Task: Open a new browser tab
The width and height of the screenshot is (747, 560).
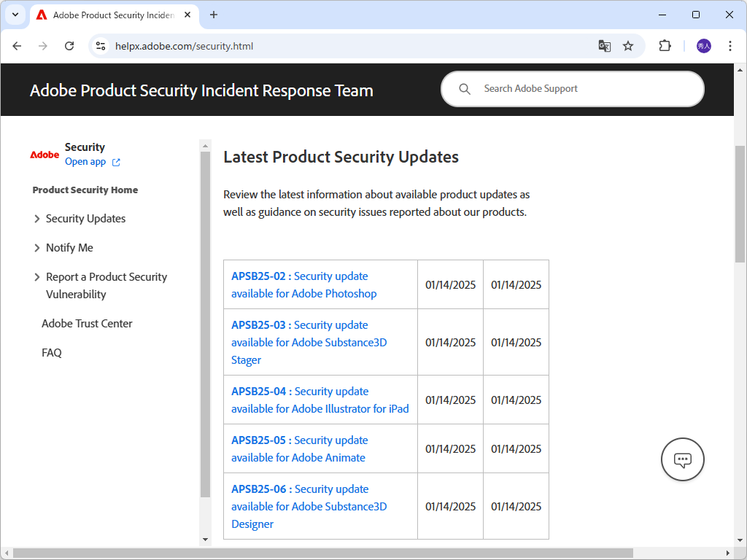Action: [214, 15]
